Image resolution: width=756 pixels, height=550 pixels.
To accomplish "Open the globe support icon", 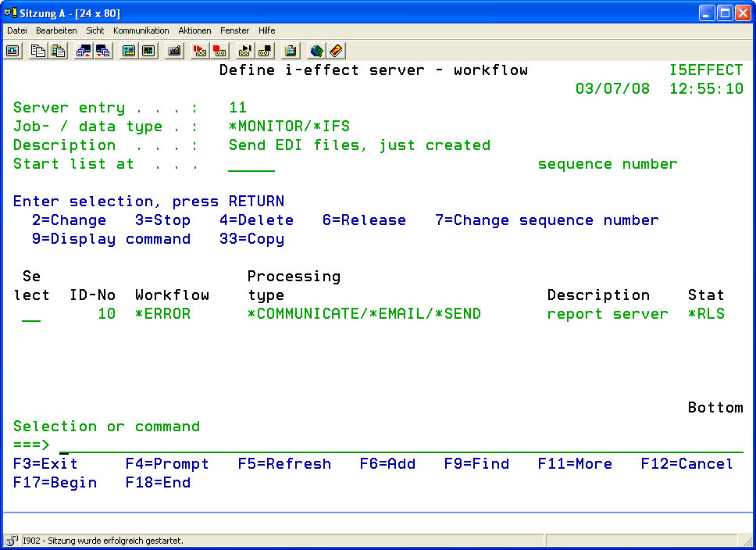I will (316, 51).
